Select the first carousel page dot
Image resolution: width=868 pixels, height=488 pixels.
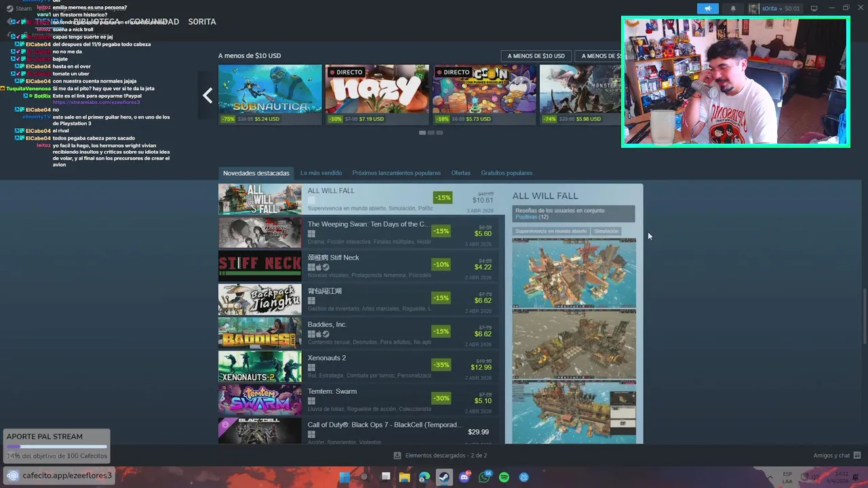click(x=422, y=133)
